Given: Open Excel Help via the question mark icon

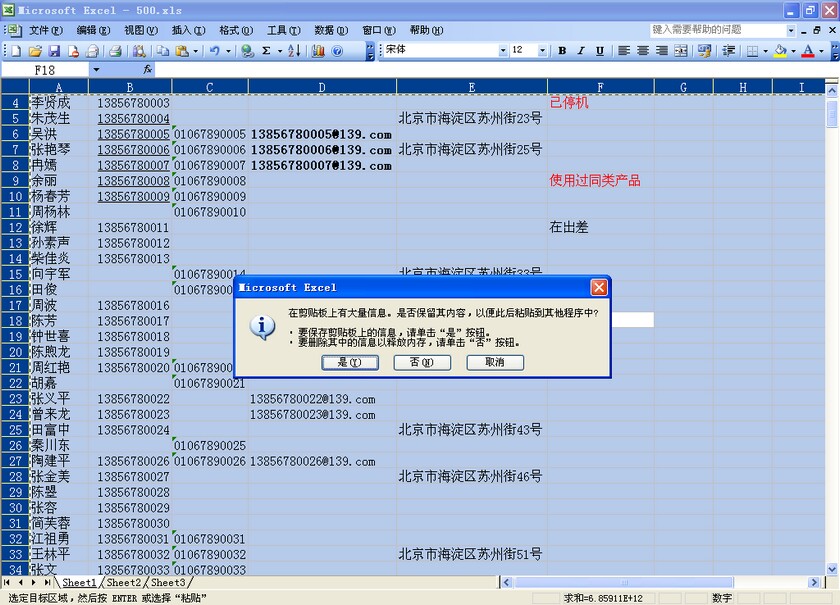Looking at the screenshot, I should [x=337, y=51].
